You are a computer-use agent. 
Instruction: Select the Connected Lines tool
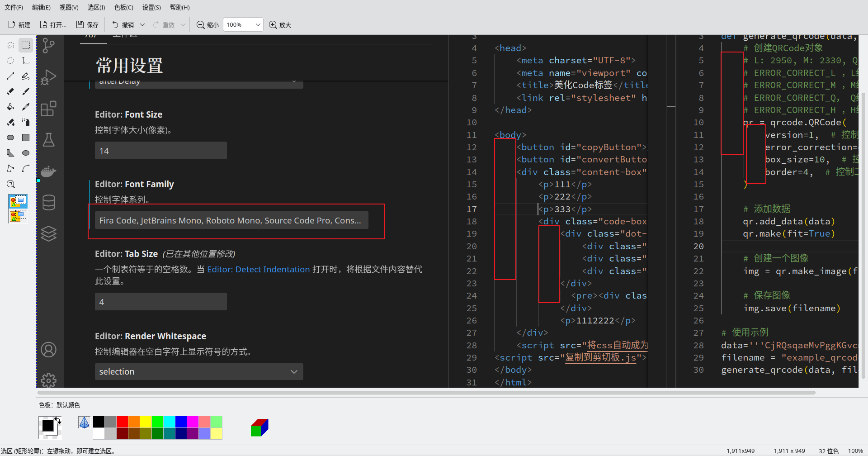(10, 168)
